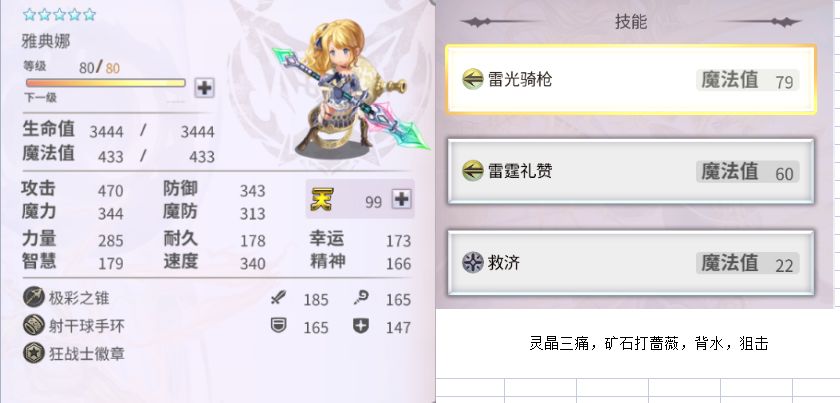Click the 技能 panel header

(631, 21)
